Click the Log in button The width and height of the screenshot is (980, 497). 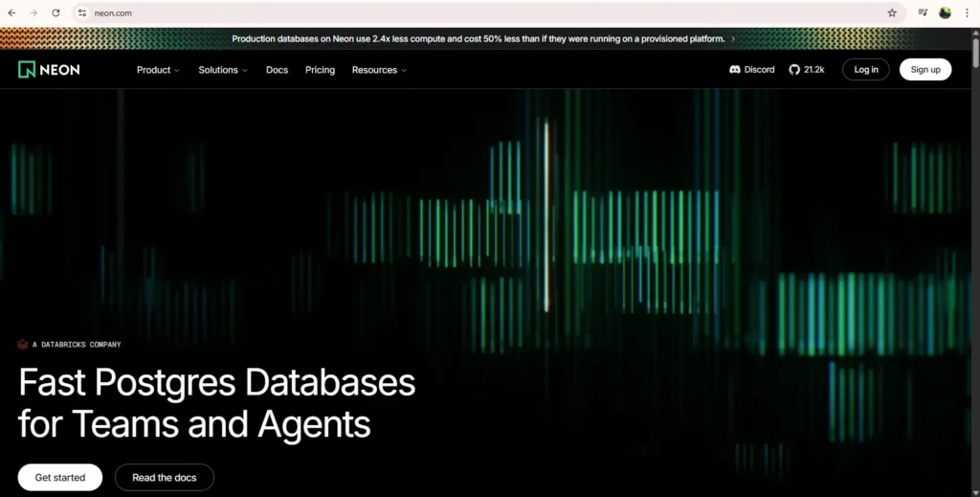(865, 70)
